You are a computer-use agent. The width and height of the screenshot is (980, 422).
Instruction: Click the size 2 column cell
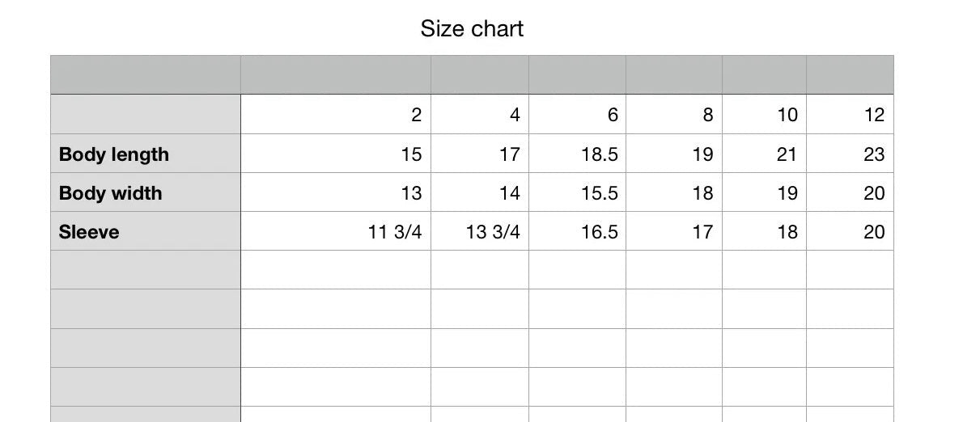(336, 115)
